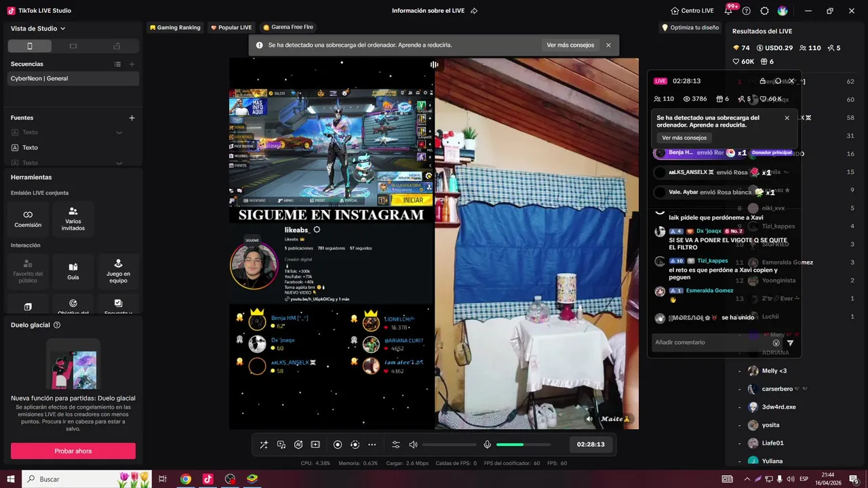The image size is (868, 488).
Task: Click the audio indicator above the preview
Action: click(x=434, y=64)
